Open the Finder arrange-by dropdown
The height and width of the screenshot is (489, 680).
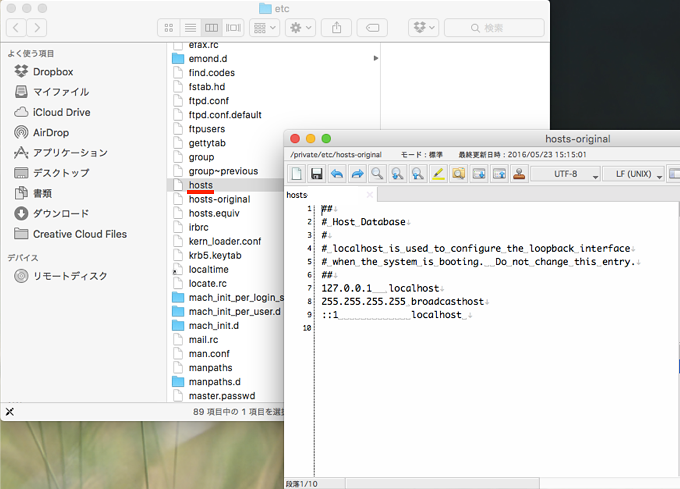click(x=265, y=28)
